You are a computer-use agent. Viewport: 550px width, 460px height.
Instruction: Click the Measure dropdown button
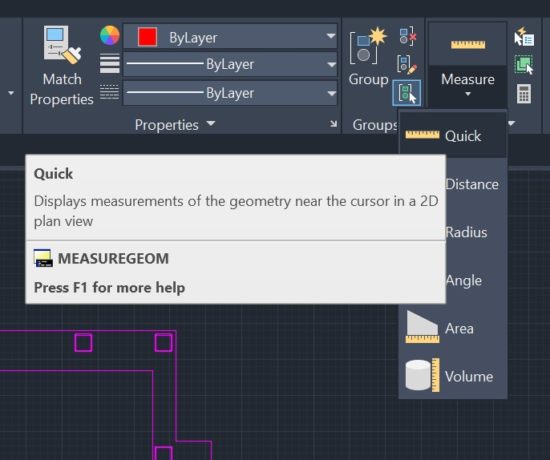468,86
